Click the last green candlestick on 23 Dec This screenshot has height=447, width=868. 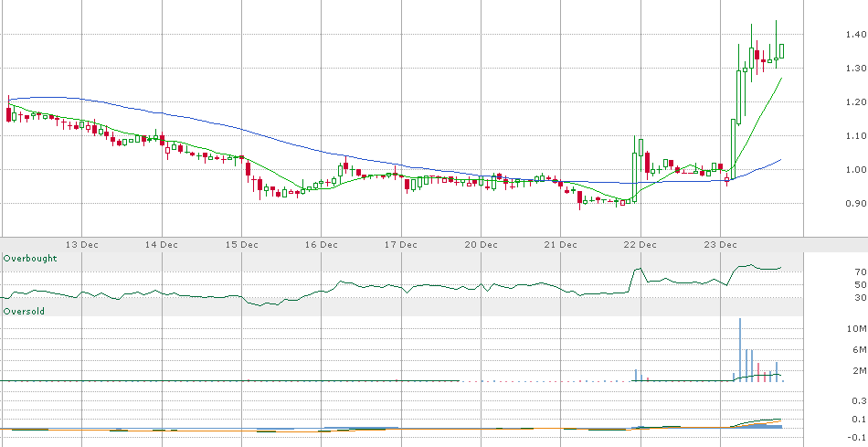(781, 51)
